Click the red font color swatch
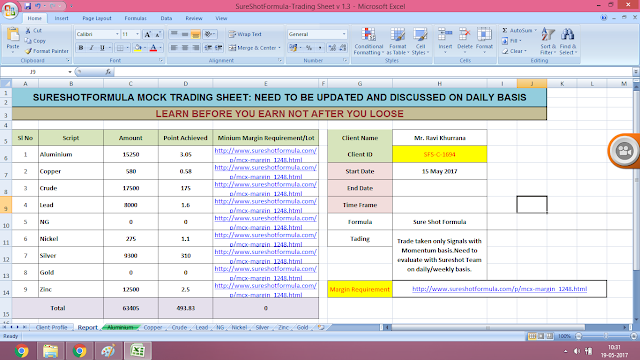This screenshot has height=360, width=640. (x=153, y=48)
